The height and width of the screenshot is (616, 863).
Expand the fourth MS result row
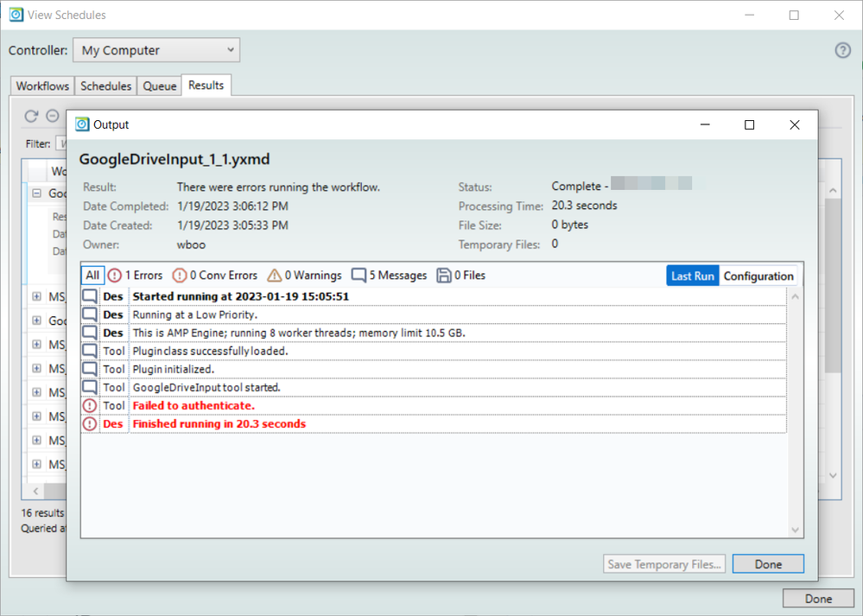click(36, 392)
